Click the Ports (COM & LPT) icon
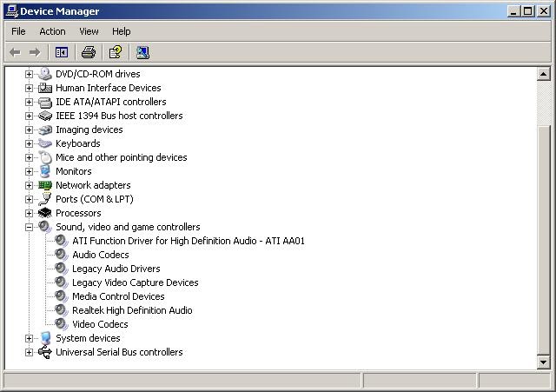This screenshot has width=556, height=392. tap(45, 199)
